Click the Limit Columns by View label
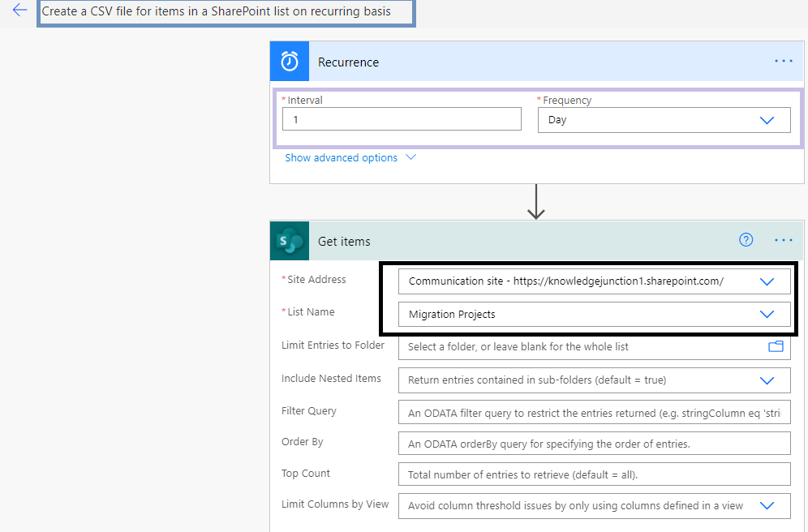Screen dimensions: 808x532 coord(335,504)
